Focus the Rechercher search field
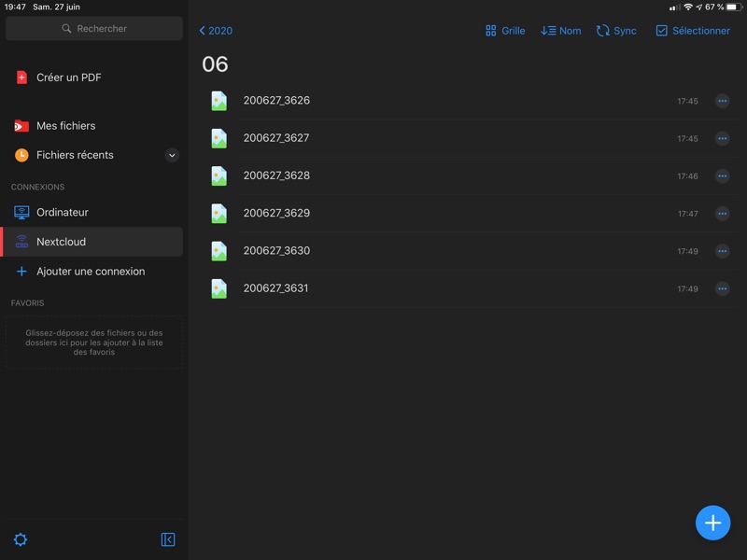The image size is (747, 560). [94, 29]
